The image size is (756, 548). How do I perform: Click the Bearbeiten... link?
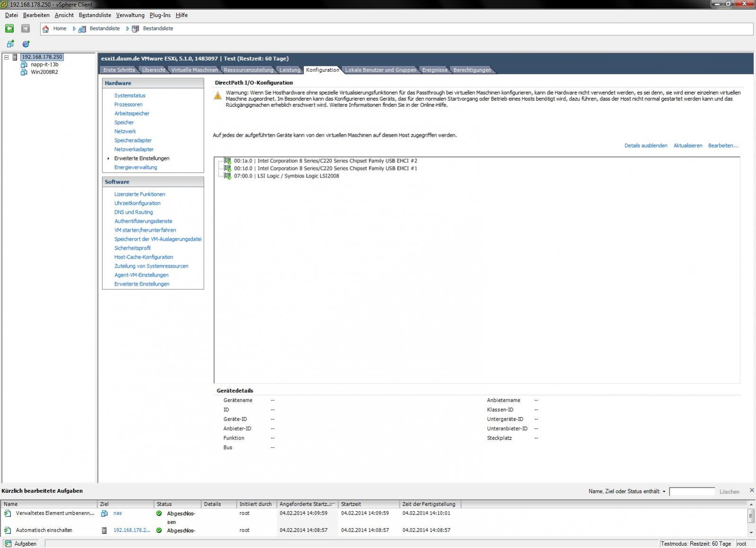click(723, 146)
